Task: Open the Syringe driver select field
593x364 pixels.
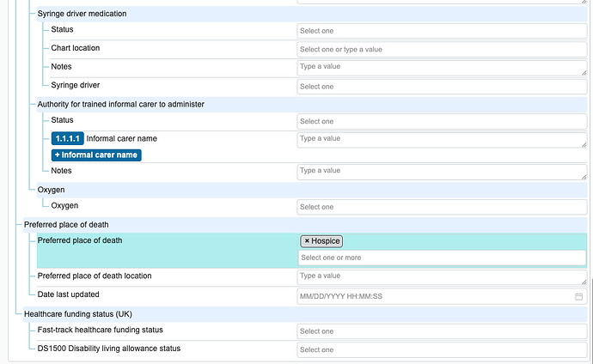Action: [442, 87]
